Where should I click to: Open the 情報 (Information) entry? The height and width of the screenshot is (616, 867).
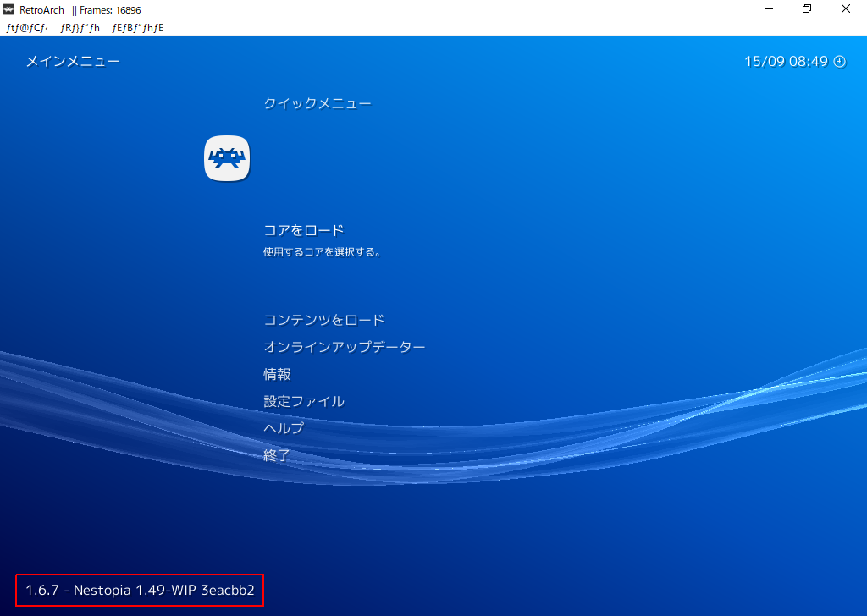click(277, 374)
